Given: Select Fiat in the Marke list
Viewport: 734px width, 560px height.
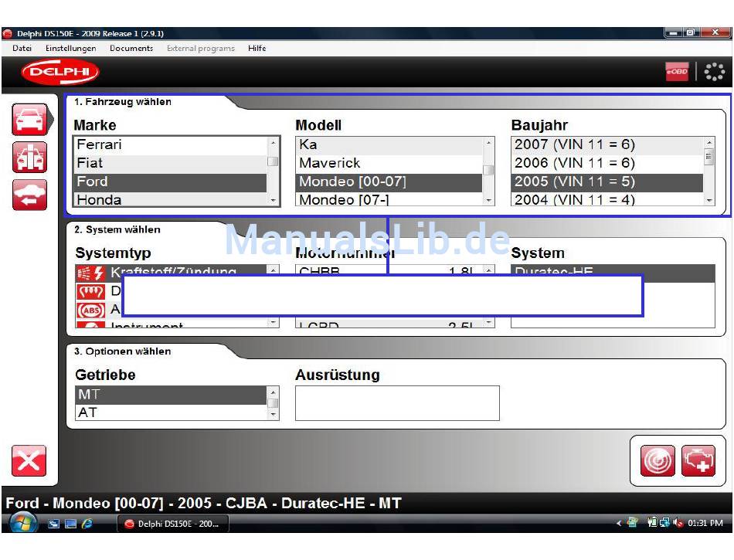Looking at the screenshot, I should tap(171, 164).
